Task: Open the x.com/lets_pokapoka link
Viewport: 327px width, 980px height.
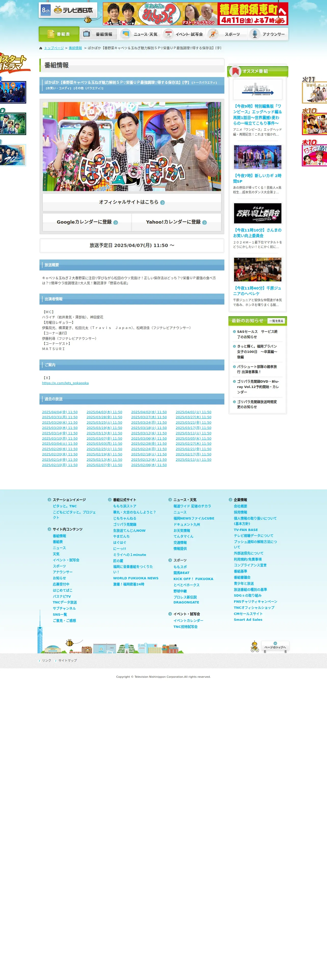Action: pyautogui.click(x=65, y=383)
